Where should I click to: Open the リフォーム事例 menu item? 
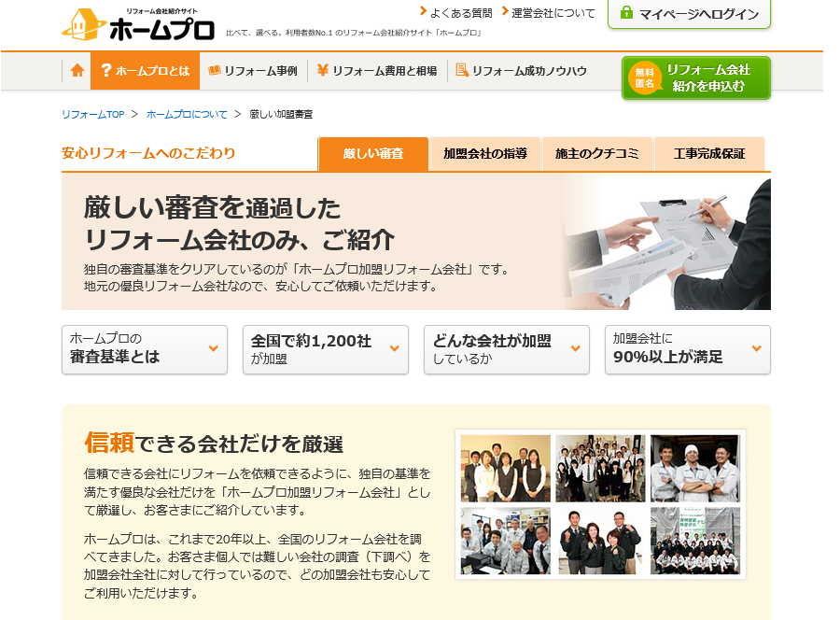click(x=253, y=71)
